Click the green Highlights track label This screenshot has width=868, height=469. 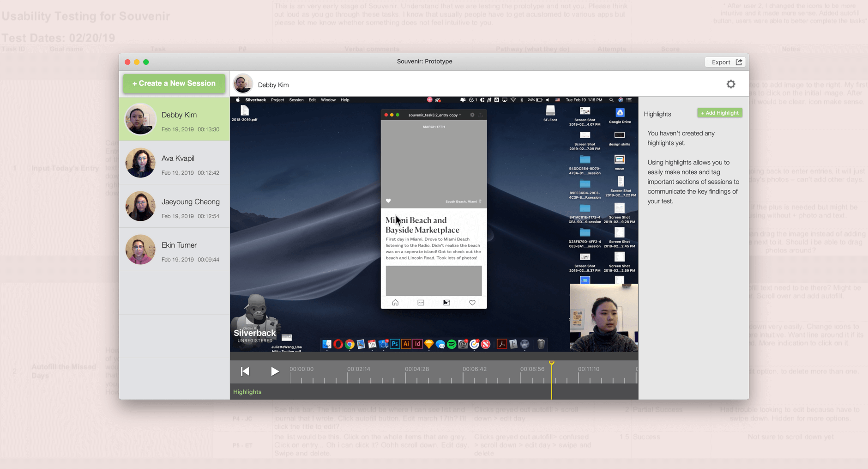[247, 392]
